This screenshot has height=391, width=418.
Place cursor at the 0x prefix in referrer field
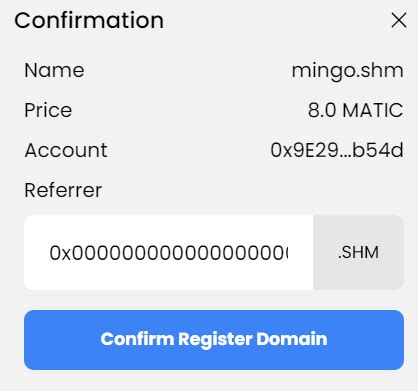(60, 253)
